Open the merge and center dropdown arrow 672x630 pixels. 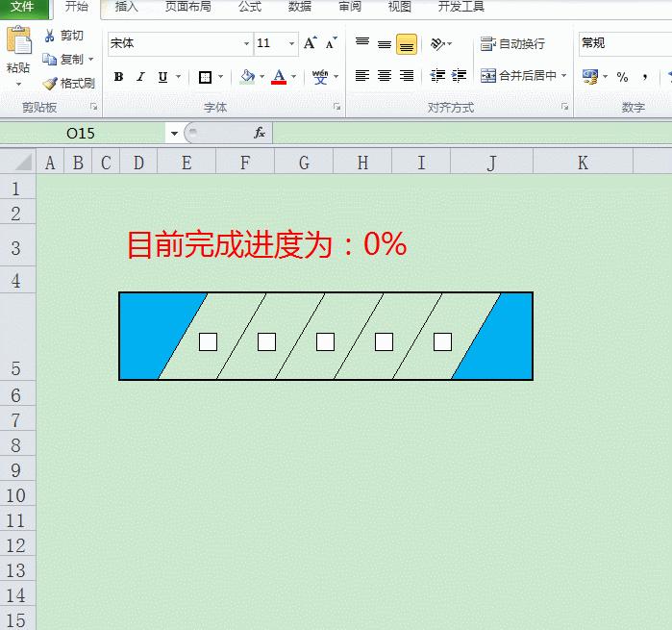click(564, 75)
